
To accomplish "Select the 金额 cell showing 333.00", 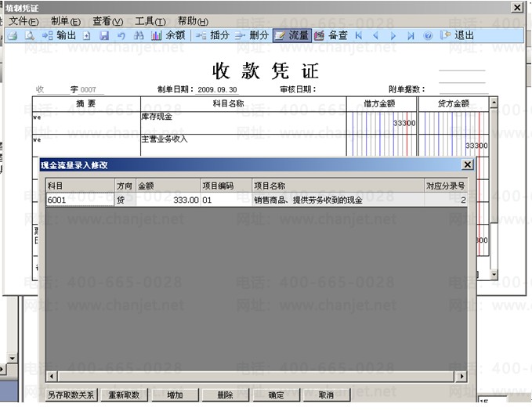I will 168,200.
